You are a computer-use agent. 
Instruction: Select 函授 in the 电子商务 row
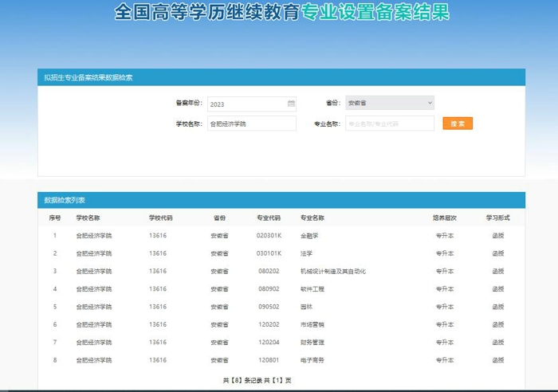[x=498, y=360]
